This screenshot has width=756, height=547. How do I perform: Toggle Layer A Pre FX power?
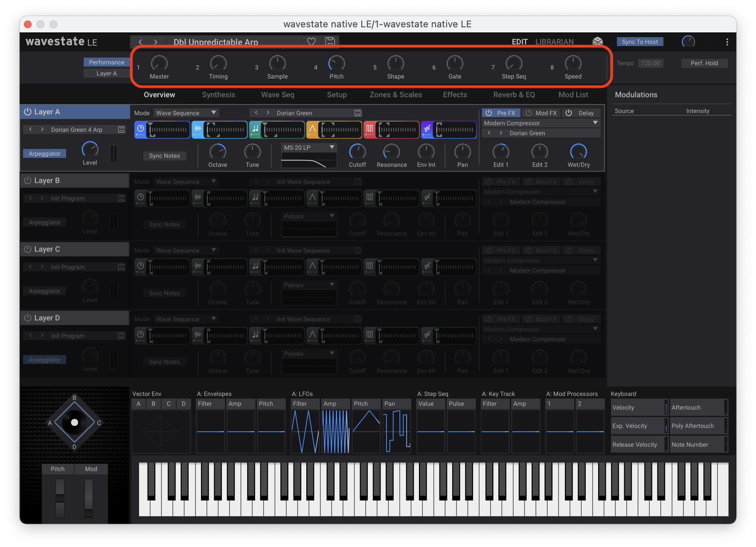489,113
